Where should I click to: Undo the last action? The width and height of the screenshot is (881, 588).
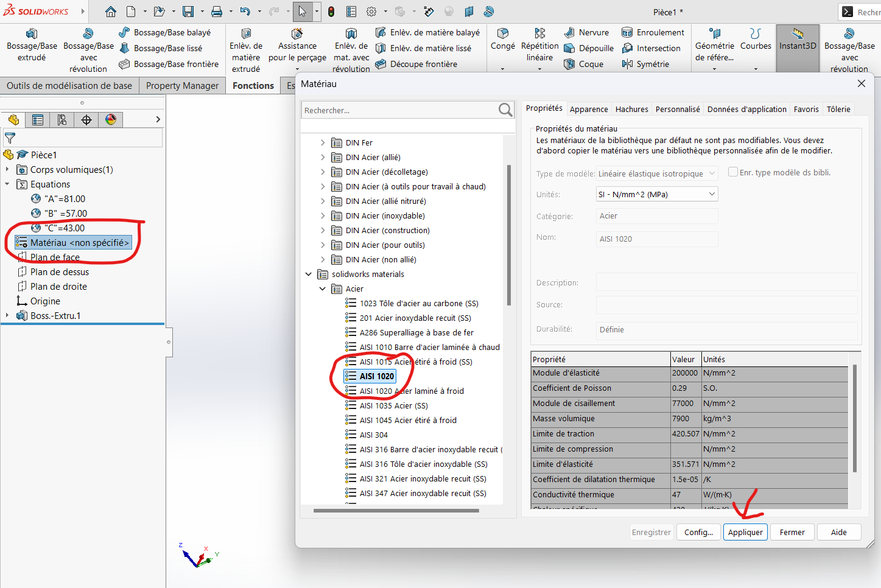point(245,12)
